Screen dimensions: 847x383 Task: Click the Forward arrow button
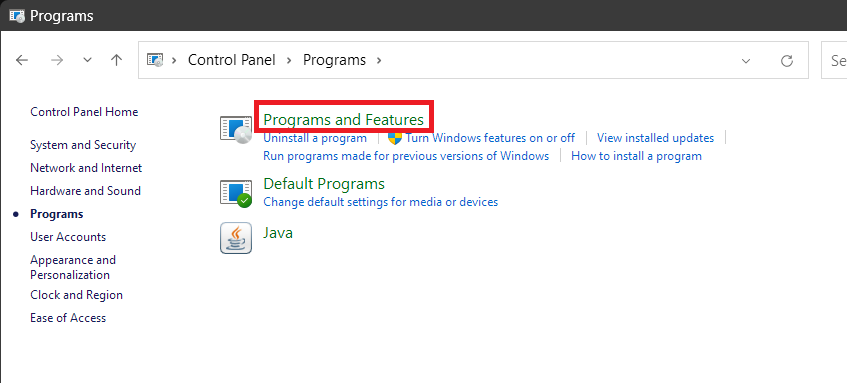(57, 60)
